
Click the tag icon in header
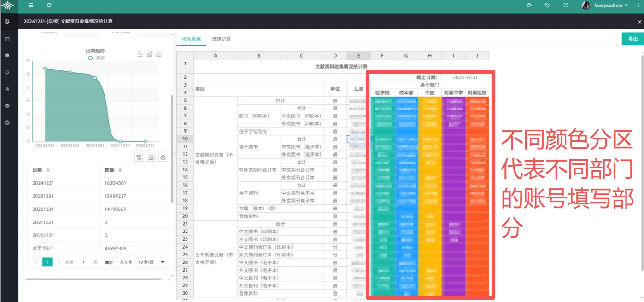(547, 6)
